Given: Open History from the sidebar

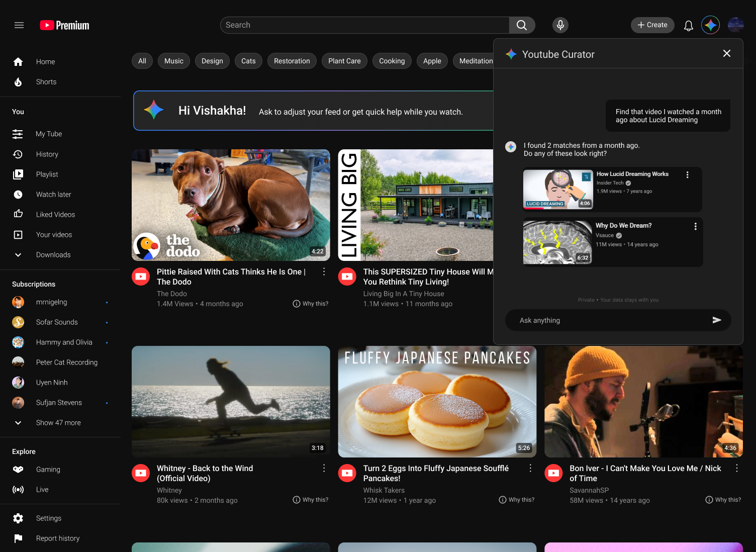Looking at the screenshot, I should tap(18, 154).
